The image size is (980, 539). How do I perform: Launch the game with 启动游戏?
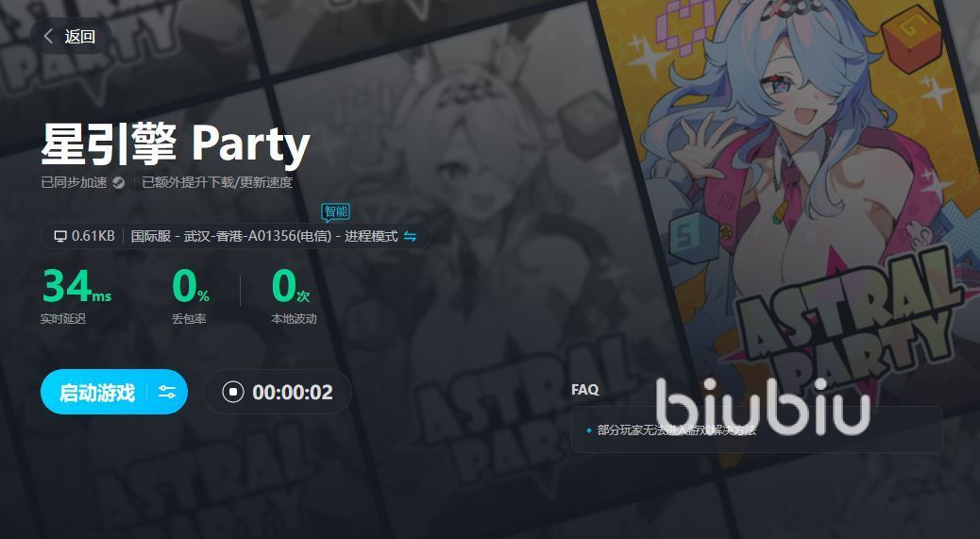click(x=97, y=393)
